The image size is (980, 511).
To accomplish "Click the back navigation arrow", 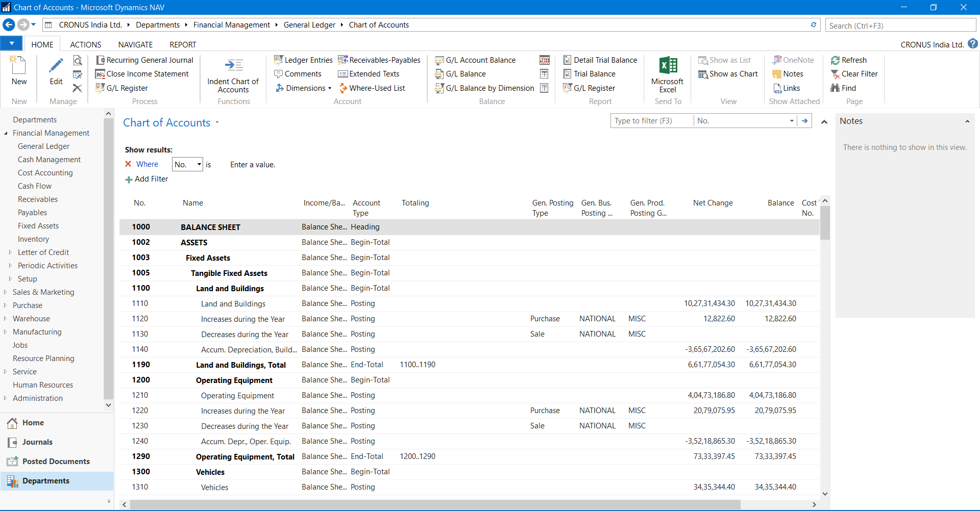I will [9, 24].
